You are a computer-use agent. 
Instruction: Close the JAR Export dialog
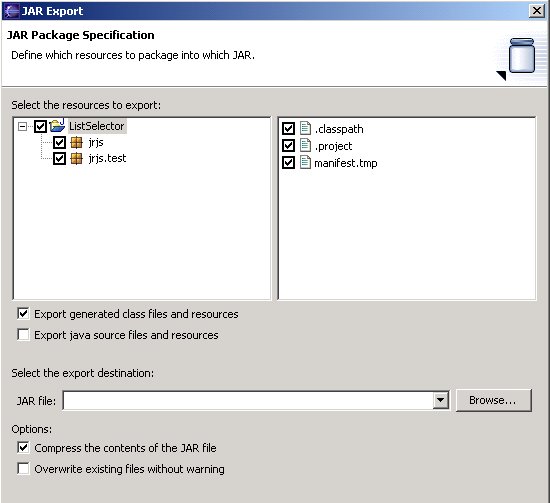537,11
